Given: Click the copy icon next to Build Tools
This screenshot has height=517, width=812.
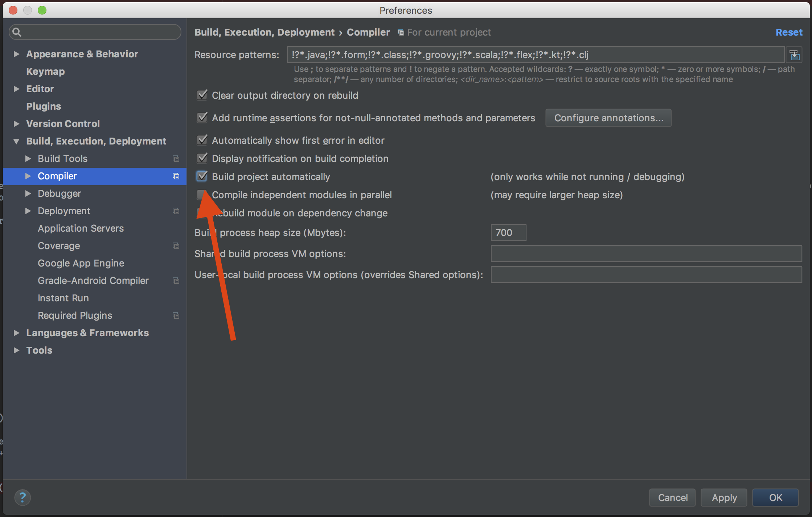Looking at the screenshot, I should [176, 158].
